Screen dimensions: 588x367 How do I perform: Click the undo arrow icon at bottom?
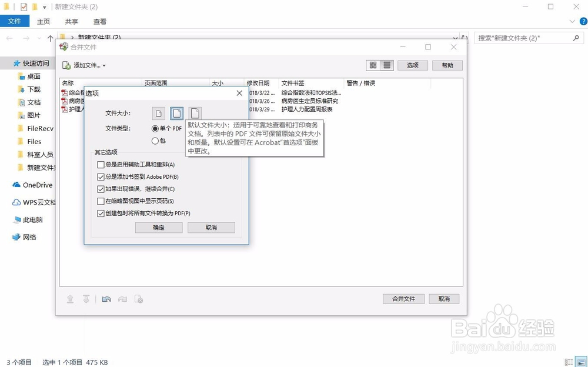[106, 299]
